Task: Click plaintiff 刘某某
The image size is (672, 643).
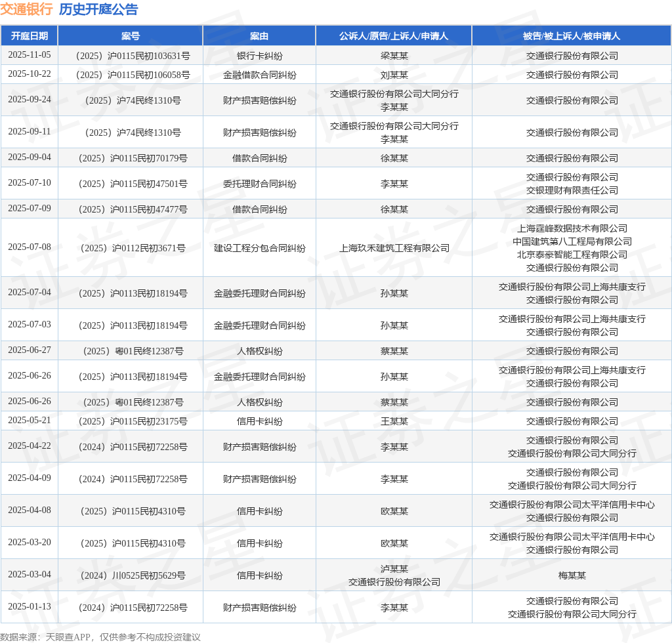Action: pyautogui.click(x=394, y=75)
